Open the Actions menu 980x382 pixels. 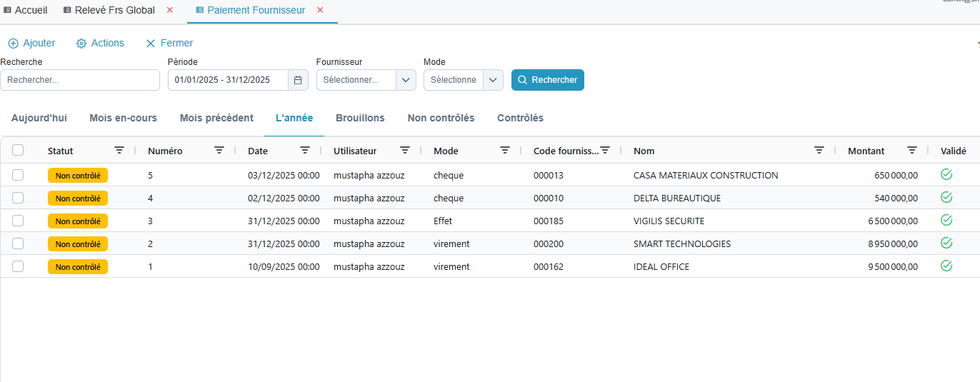(100, 44)
